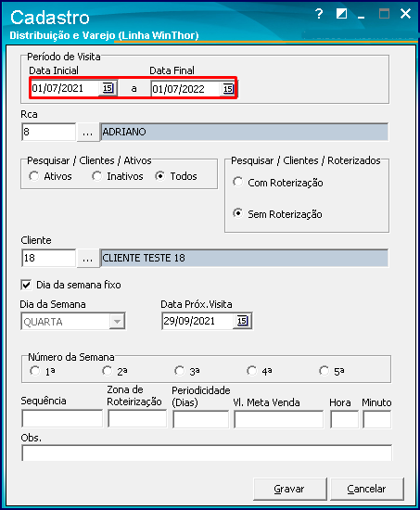The width and height of the screenshot is (420, 510).
Task: Open the Data Próx.Visita calendar picker
Action: [x=242, y=321]
